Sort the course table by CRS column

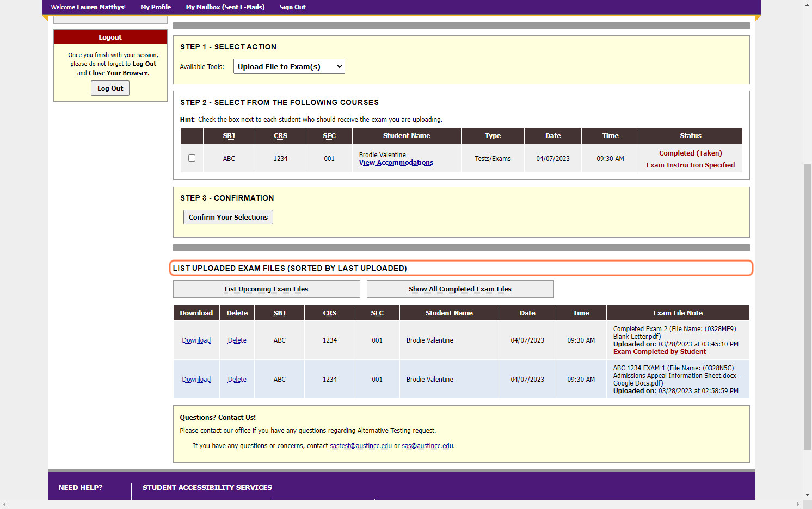[x=280, y=136]
